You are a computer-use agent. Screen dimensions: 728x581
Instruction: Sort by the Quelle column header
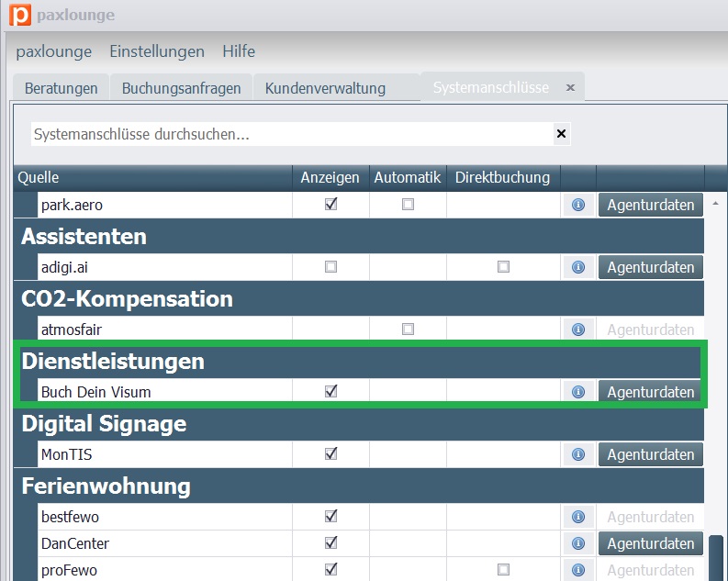(152, 178)
